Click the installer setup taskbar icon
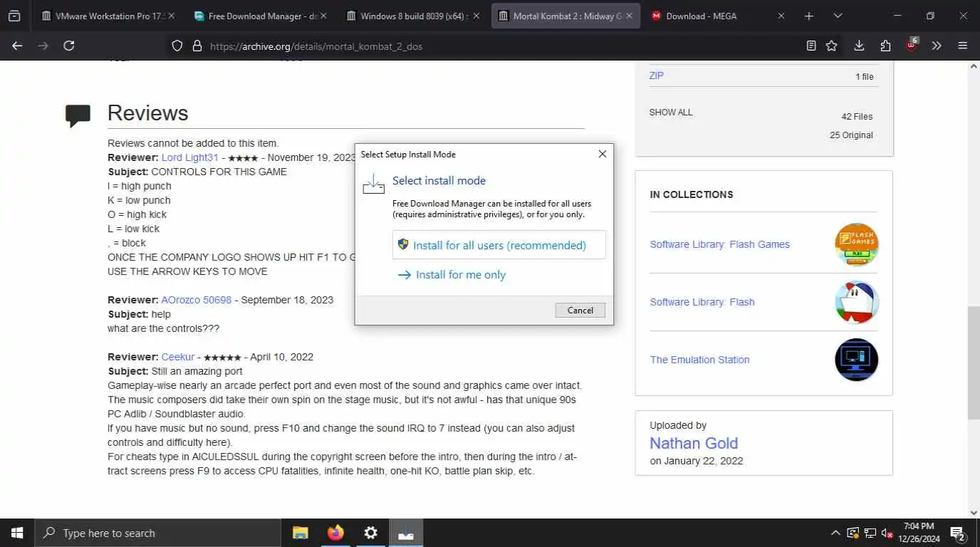Image resolution: width=980 pixels, height=547 pixels. (406, 533)
